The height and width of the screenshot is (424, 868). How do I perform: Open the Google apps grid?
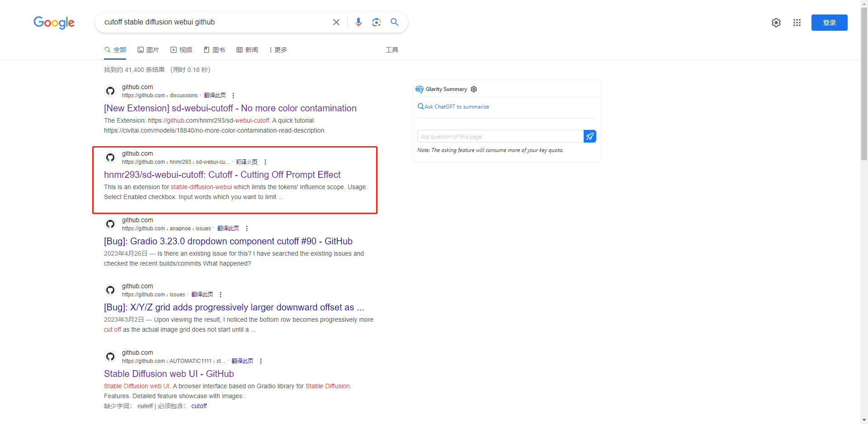(797, 23)
